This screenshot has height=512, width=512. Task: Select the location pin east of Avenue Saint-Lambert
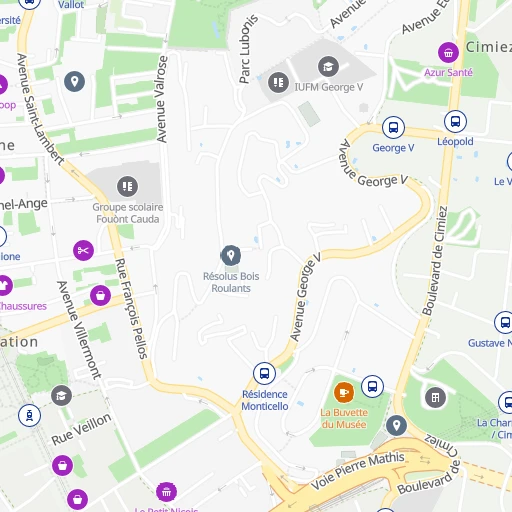pyautogui.click(x=74, y=82)
